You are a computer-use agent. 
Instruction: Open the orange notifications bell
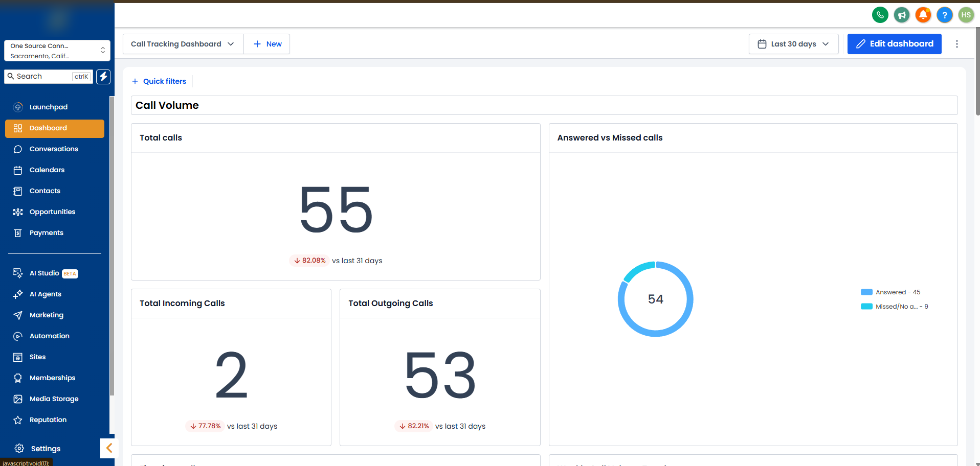923,15
